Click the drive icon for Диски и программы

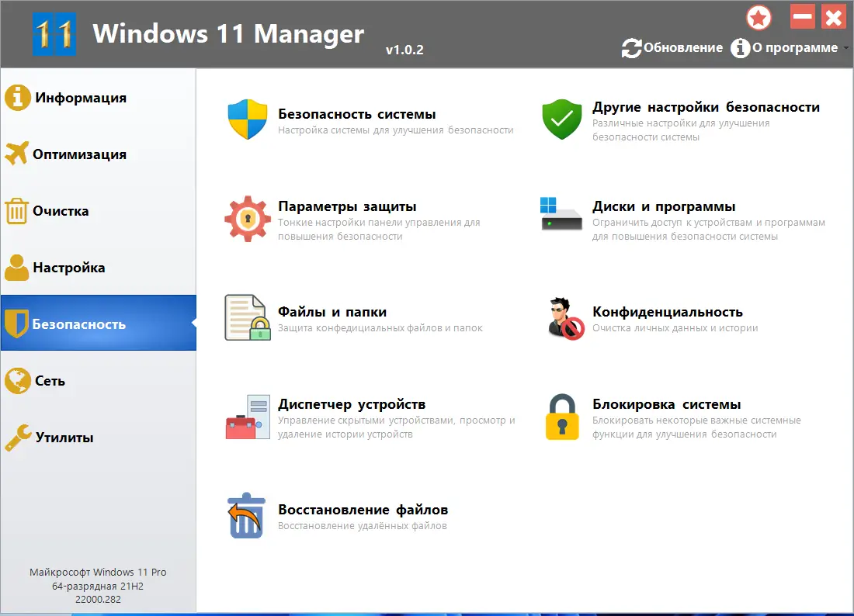[x=561, y=214]
